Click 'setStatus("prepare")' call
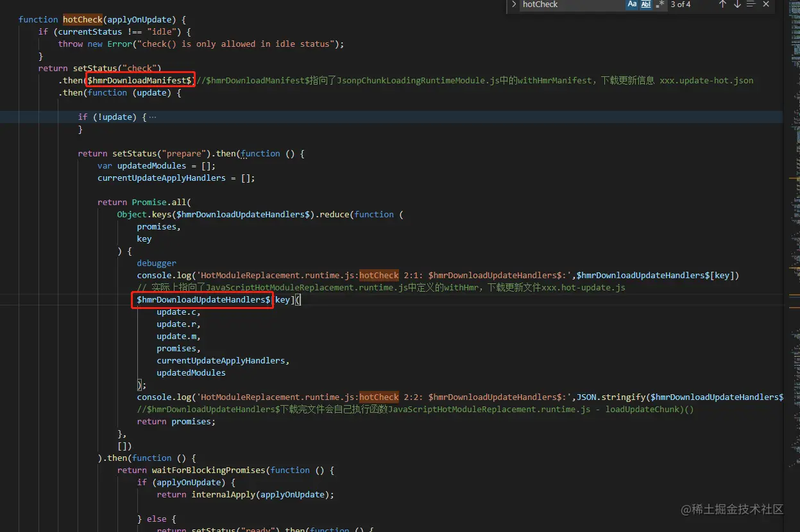Viewport: 800px width, 532px height. tap(162, 154)
